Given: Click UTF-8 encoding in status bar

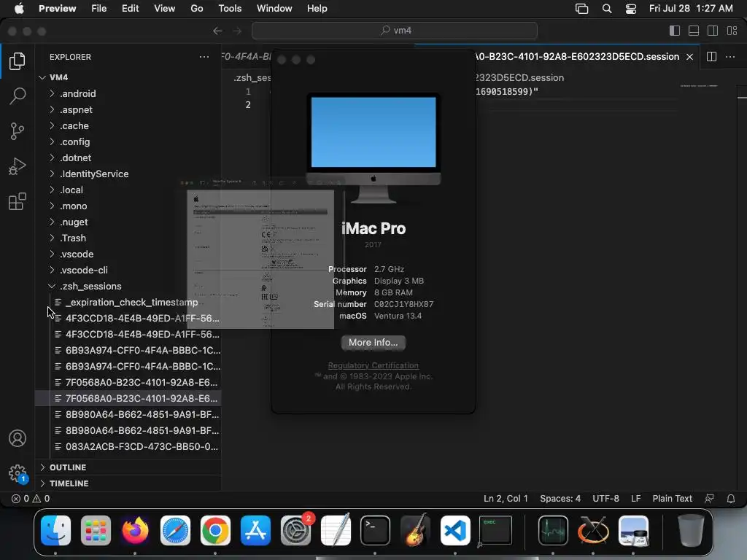Looking at the screenshot, I should [605, 499].
